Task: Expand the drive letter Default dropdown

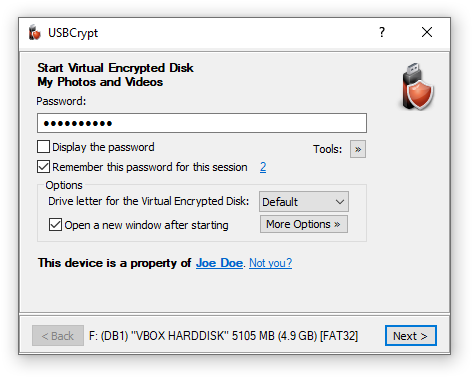Action: pos(304,202)
